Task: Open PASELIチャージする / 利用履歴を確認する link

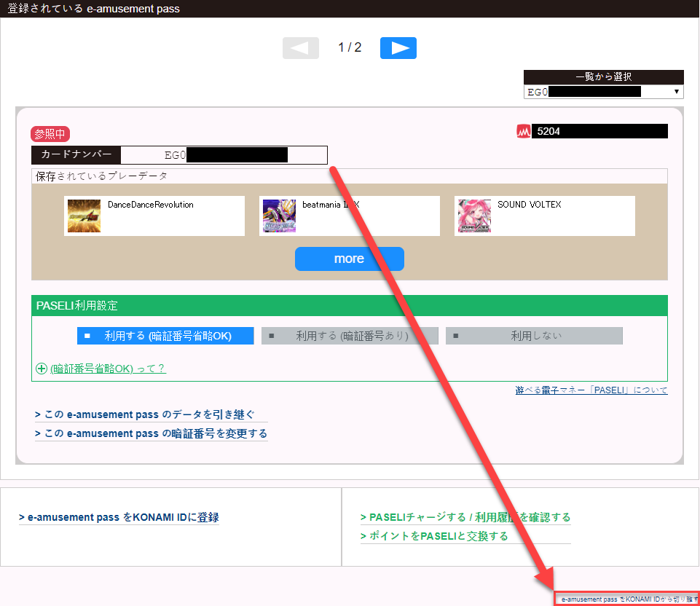Action: pyautogui.click(x=465, y=517)
